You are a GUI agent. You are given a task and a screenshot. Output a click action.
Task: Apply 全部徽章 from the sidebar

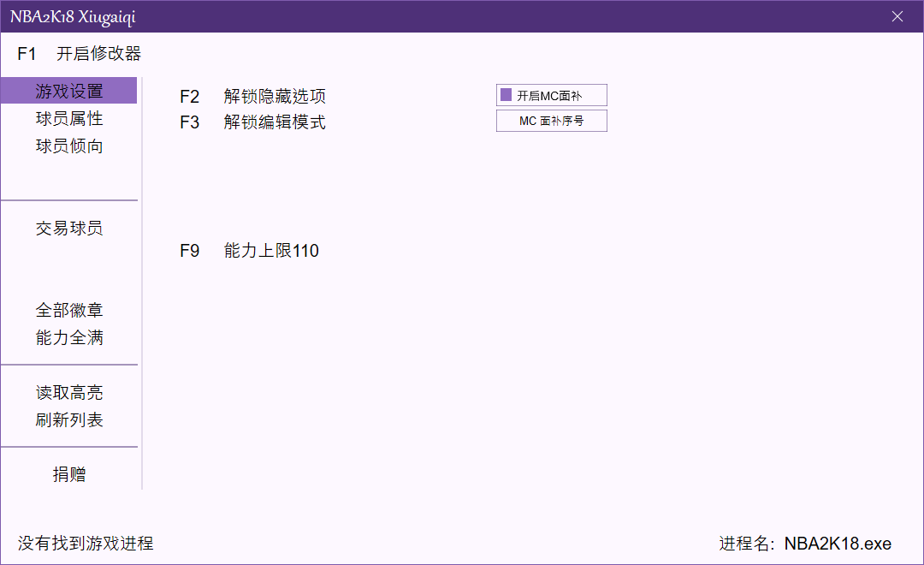pos(69,311)
